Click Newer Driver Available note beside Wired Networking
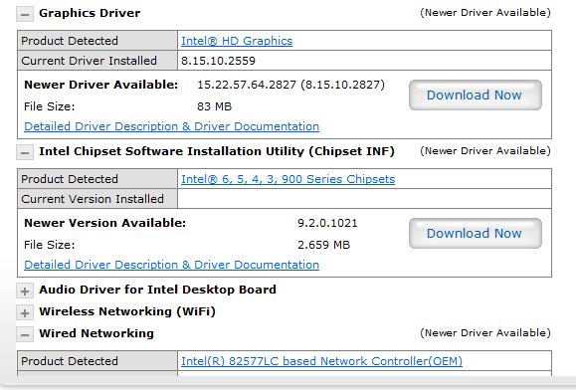This screenshot has width=576, height=392. coord(485,333)
